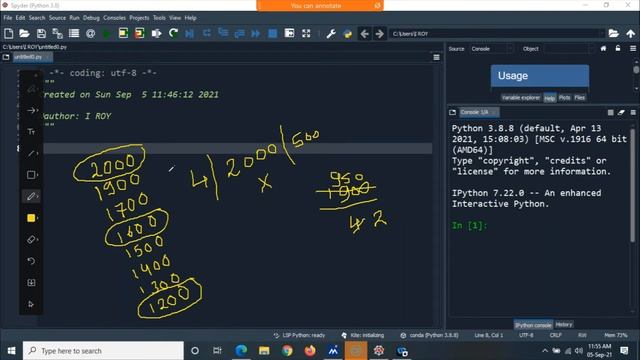
Task: Save all files icon
Action: [58, 33]
